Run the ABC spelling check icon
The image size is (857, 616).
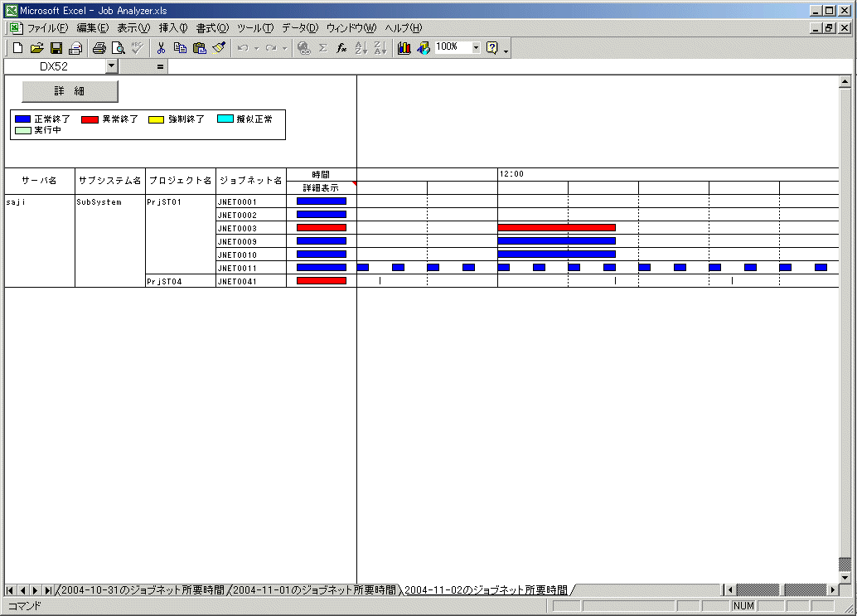[138, 48]
